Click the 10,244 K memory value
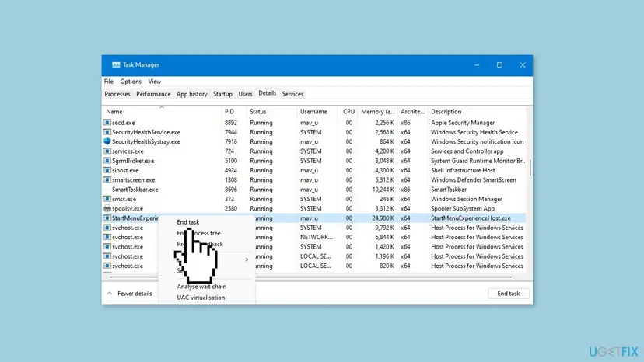The width and height of the screenshot is (644, 362). point(383,190)
